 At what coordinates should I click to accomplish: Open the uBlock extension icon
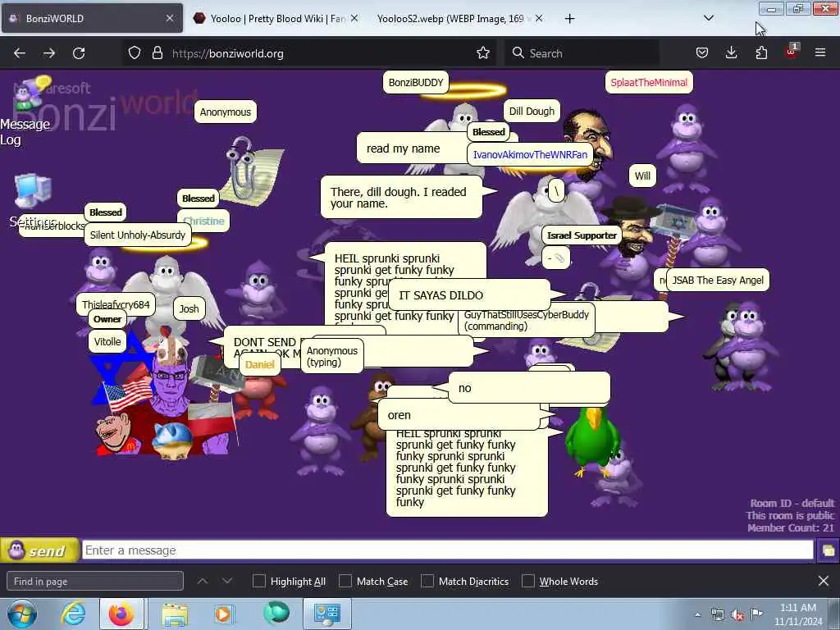(792, 52)
